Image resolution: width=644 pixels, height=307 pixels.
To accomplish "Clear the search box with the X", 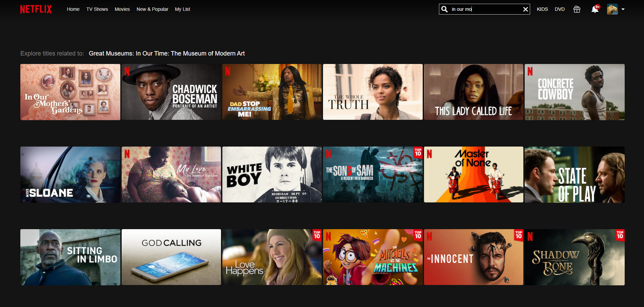I will point(525,9).
